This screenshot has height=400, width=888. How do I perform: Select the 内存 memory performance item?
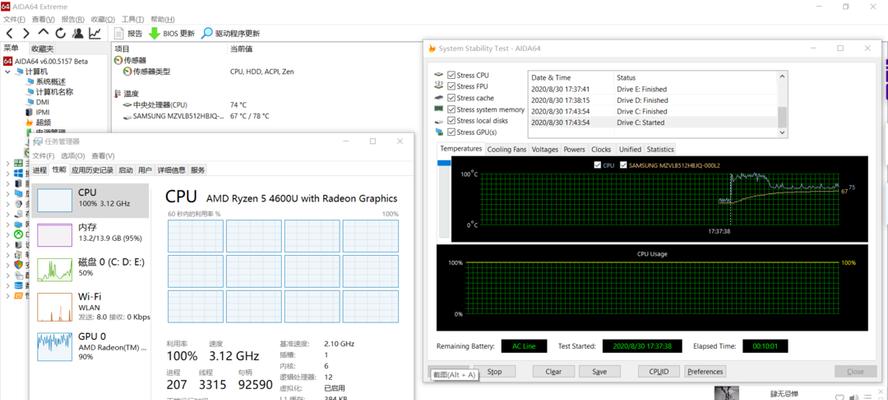click(90, 235)
